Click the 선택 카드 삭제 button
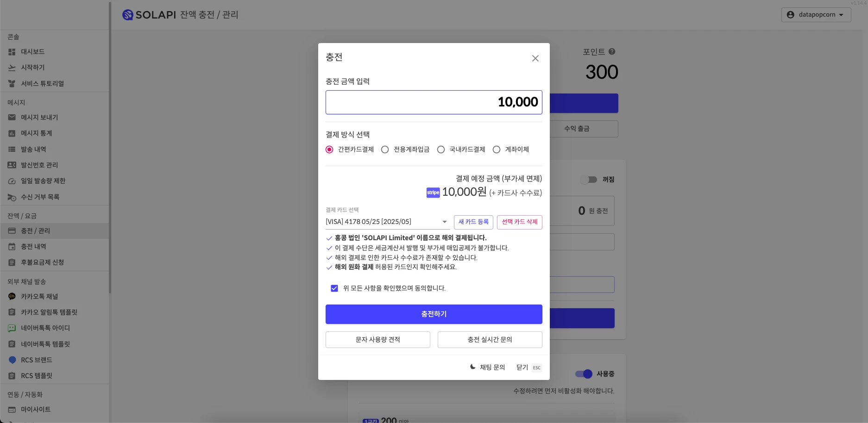Viewport: 868px width, 423px height. pos(520,222)
